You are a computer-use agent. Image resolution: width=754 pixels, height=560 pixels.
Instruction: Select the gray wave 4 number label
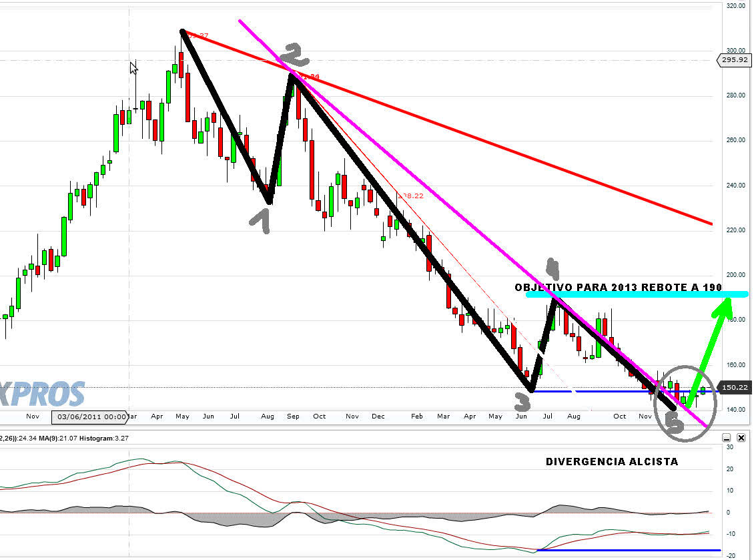pyautogui.click(x=552, y=268)
